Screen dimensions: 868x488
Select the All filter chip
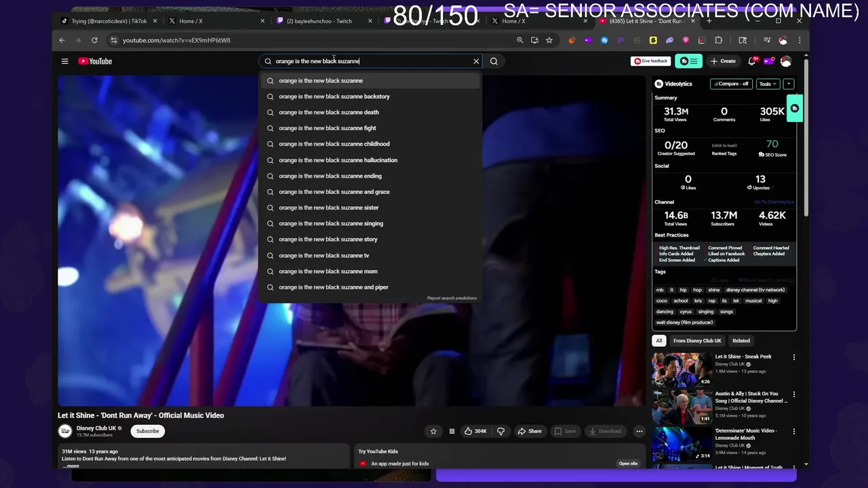coord(658,341)
